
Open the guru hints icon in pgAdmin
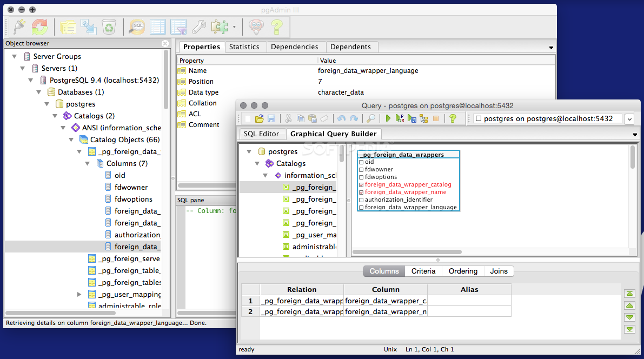click(x=256, y=27)
